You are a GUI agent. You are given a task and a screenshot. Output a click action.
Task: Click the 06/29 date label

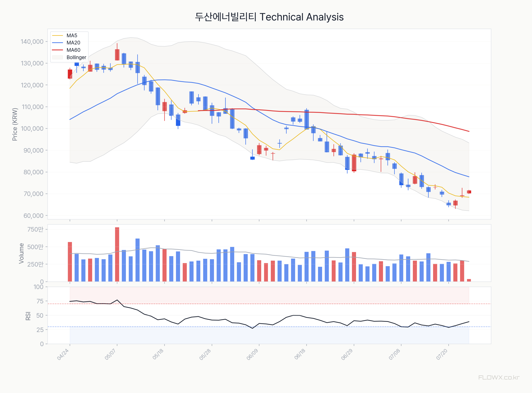(347, 354)
